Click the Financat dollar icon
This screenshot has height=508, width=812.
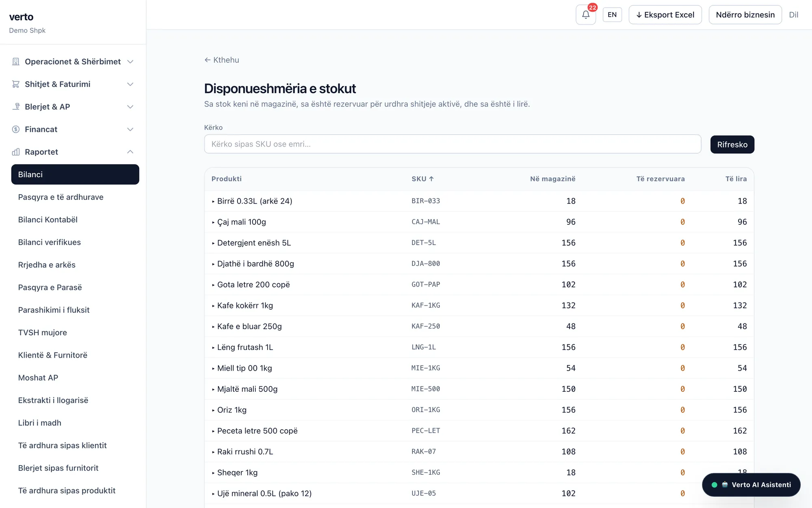pyautogui.click(x=16, y=129)
